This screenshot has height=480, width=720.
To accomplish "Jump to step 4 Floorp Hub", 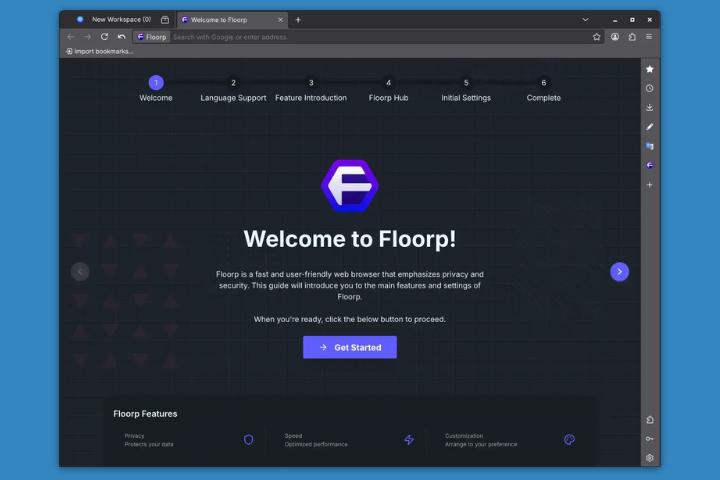I will [x=388, y=83].
